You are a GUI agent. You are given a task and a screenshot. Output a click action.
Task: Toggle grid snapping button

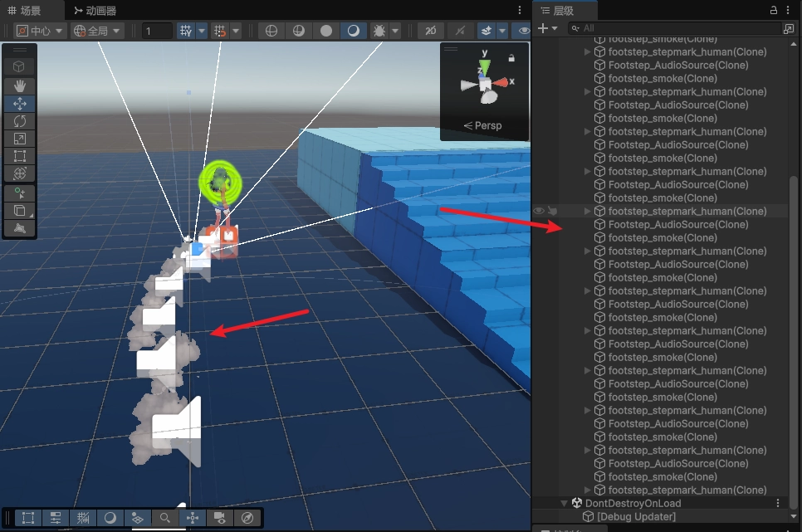click(x=220, y=31)
